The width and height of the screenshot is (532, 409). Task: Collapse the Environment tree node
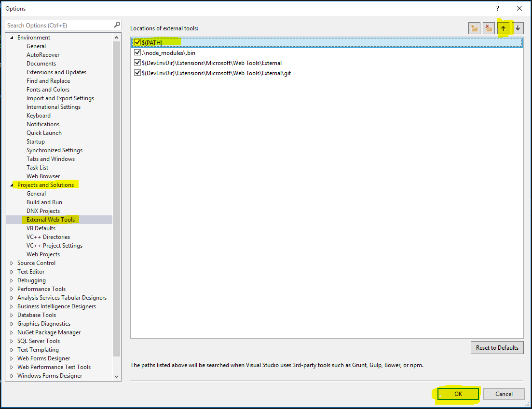pos(12,38)
